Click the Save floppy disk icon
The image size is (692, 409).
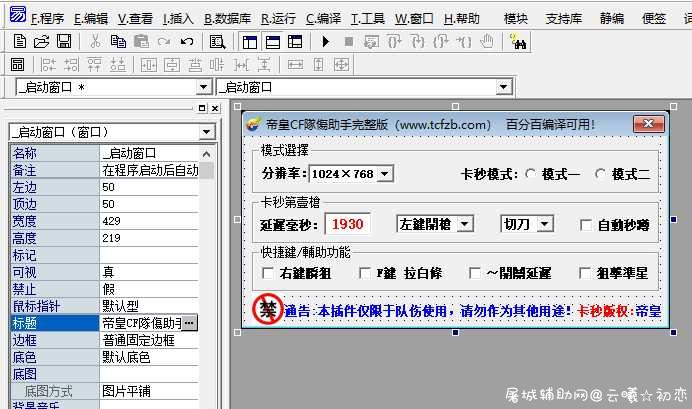(64, 41)
